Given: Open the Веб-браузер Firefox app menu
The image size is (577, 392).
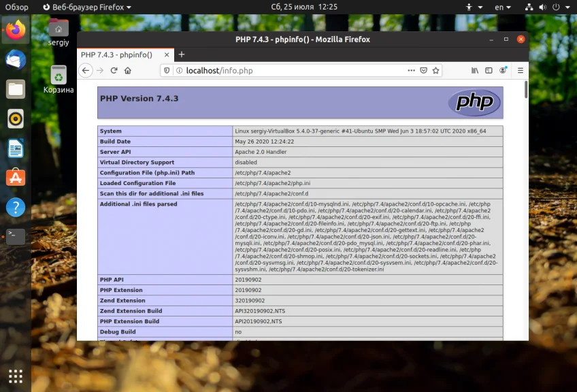Looking at the screenshot, I should click(x=87, y=7).
